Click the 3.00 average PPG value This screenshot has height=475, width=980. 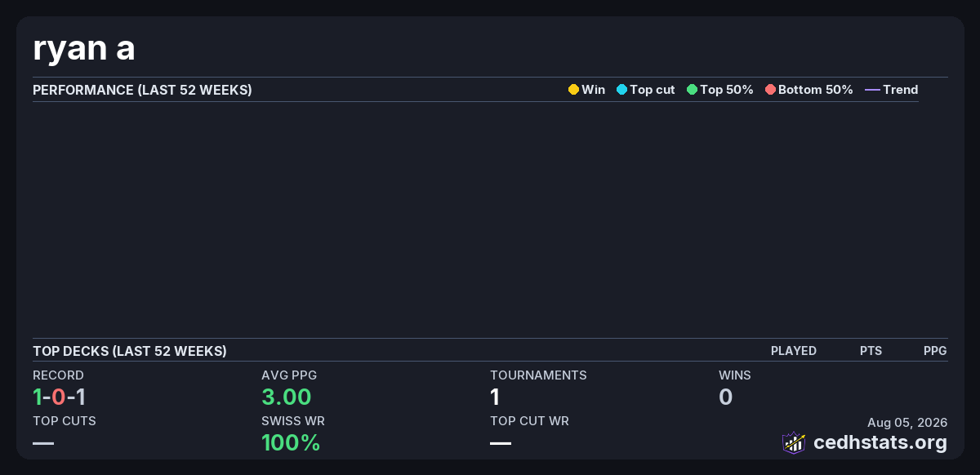click(x=287, y=397)
